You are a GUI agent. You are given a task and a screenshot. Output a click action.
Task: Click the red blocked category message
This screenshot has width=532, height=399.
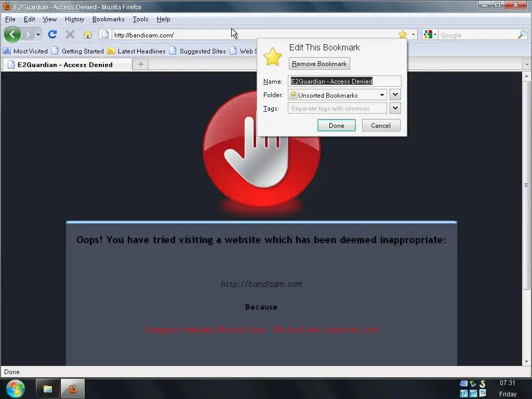point(262,329)
